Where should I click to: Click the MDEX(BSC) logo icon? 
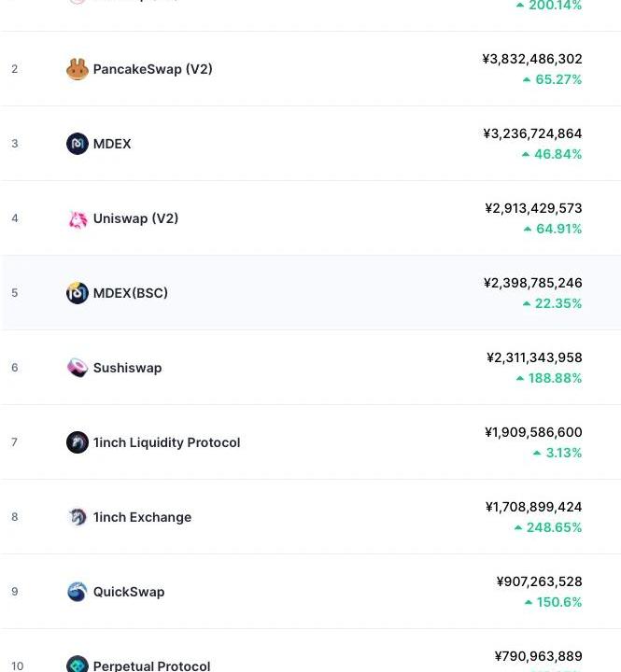[x=78, y=293]
